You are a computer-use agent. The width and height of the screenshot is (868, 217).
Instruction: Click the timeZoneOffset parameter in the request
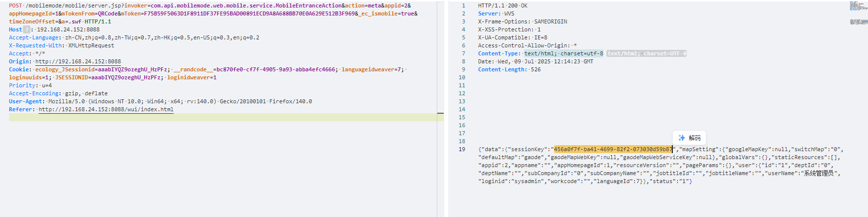point(32,21)
